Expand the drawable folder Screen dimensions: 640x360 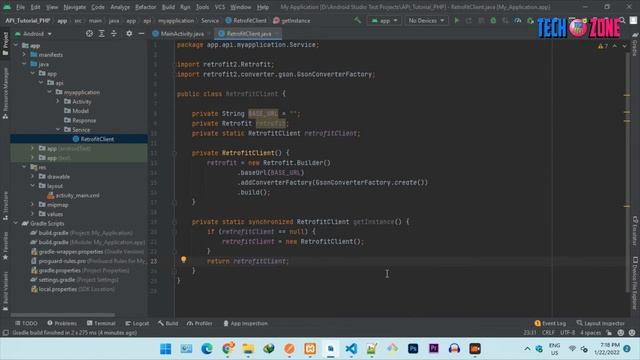(33, 176)
